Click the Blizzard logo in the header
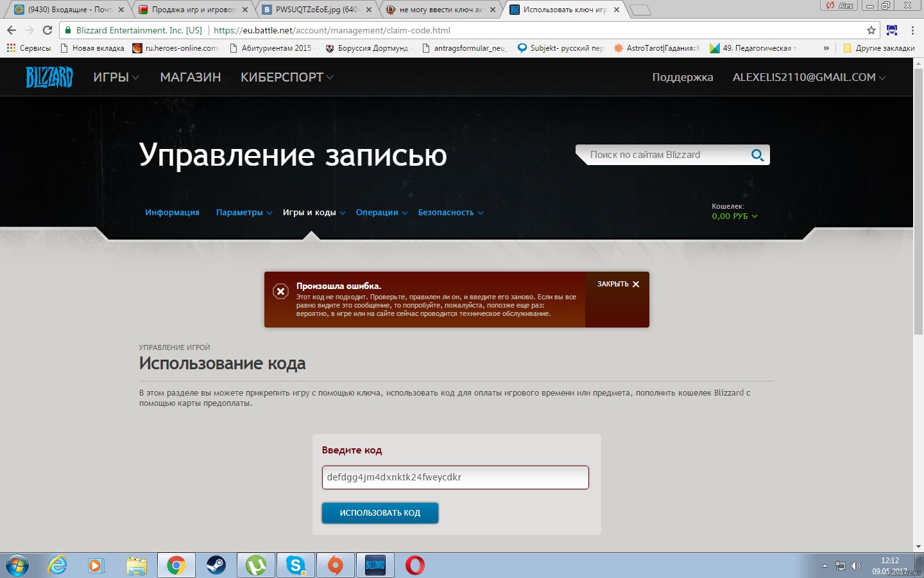This screenshot has width=924, height=578. [x=49, y=77]
